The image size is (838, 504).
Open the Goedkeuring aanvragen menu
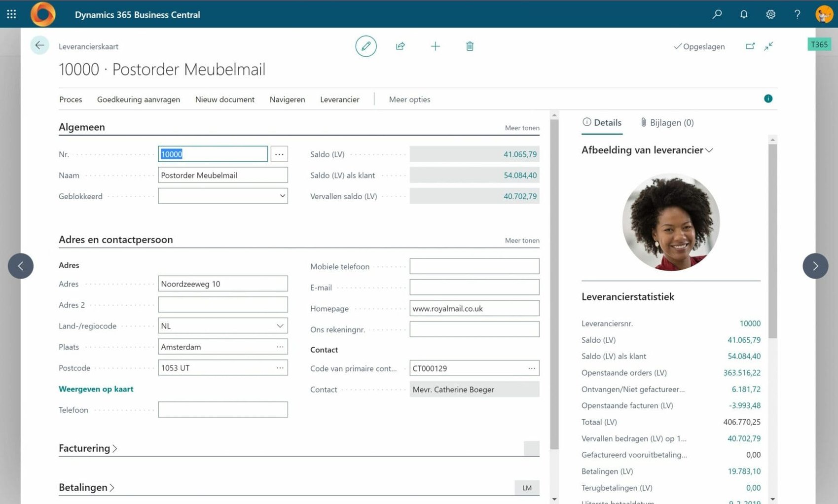[139, 99]
